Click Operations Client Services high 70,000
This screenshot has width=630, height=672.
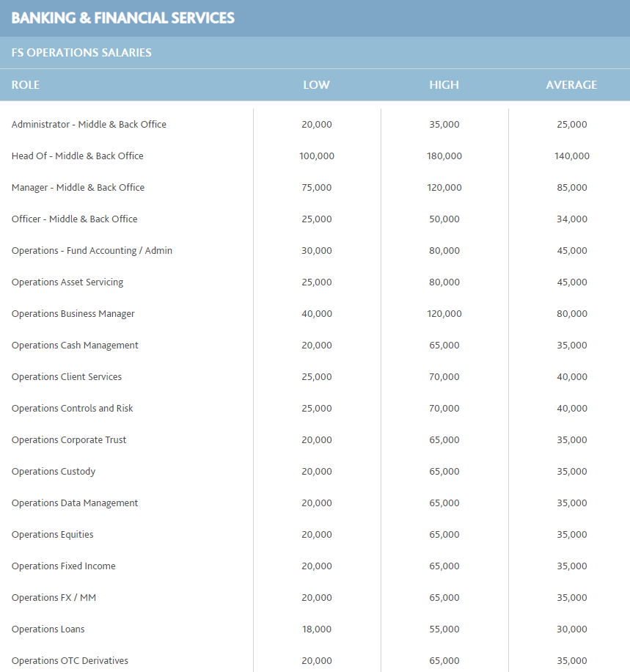coord(444,376)
